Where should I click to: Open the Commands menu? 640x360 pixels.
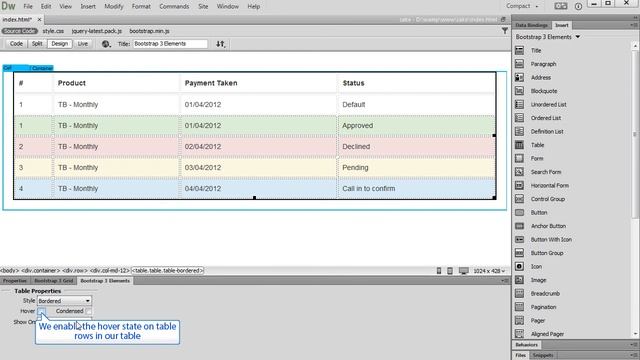point(174,7)
